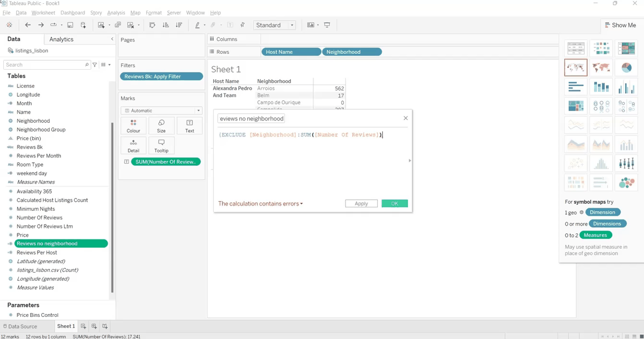Image resolution: width=644 pixels, height=339 pixels.
Task: Select the Number Of Reviews Ltm field
Action: 45,226
